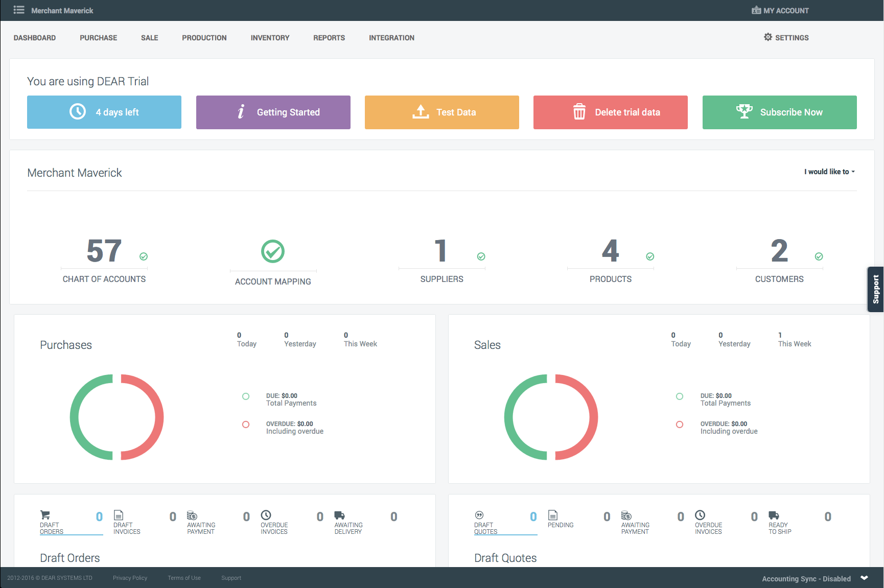
Task: Click the Draft Invoices document icon
Action: coord(119,515)
